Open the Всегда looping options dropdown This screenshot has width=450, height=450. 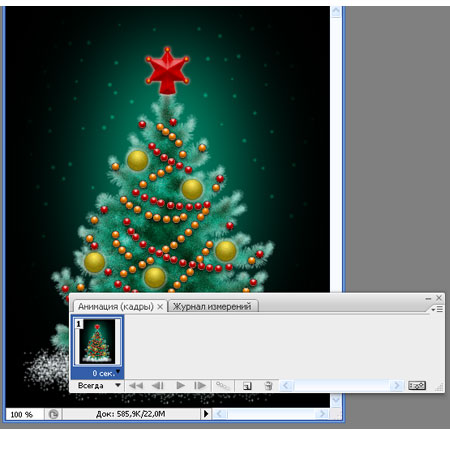click(98, 386)
